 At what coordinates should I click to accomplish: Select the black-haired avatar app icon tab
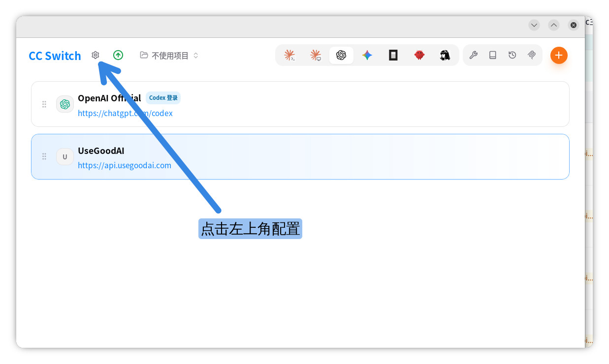click(x=445, y=55)
